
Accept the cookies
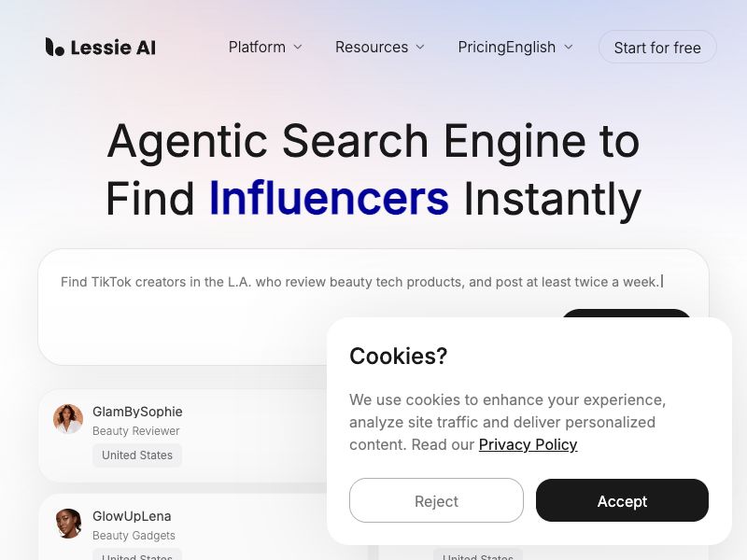coord(622,501)
